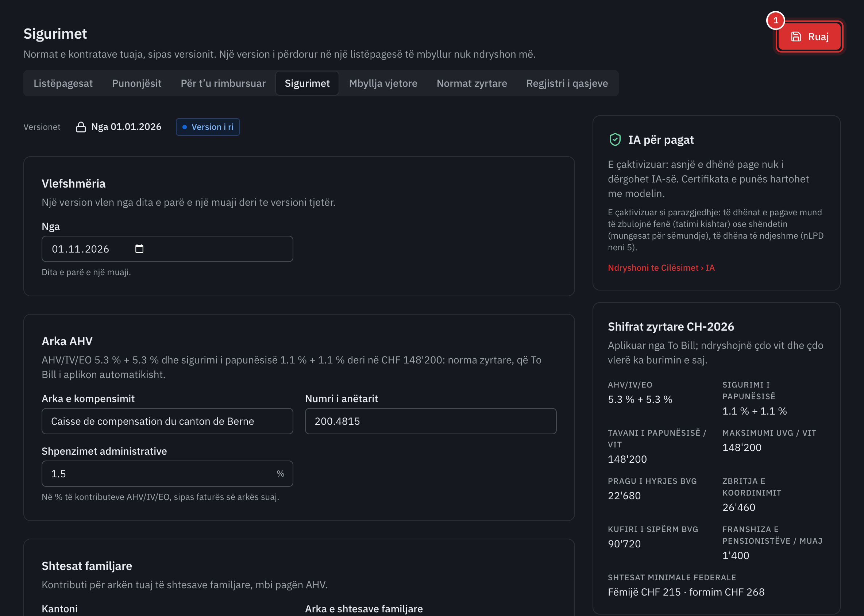864x616 pixels.
Task: Click the shield icon by IA për pagat
Action: pos(615,140)
